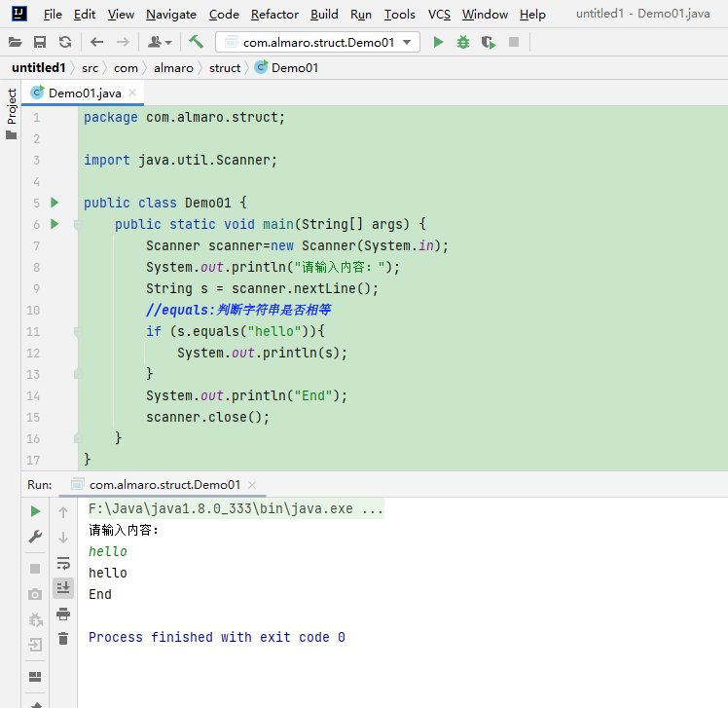
Task: Open the run configuration com.almaro.struct.Demo01 dropdown
Action: click(318, 42)
